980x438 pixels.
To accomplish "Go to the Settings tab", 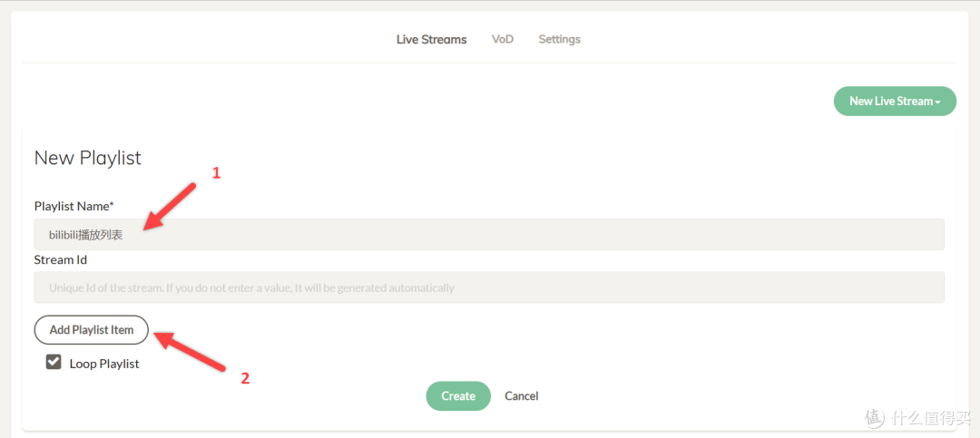I will coord(559,40).
